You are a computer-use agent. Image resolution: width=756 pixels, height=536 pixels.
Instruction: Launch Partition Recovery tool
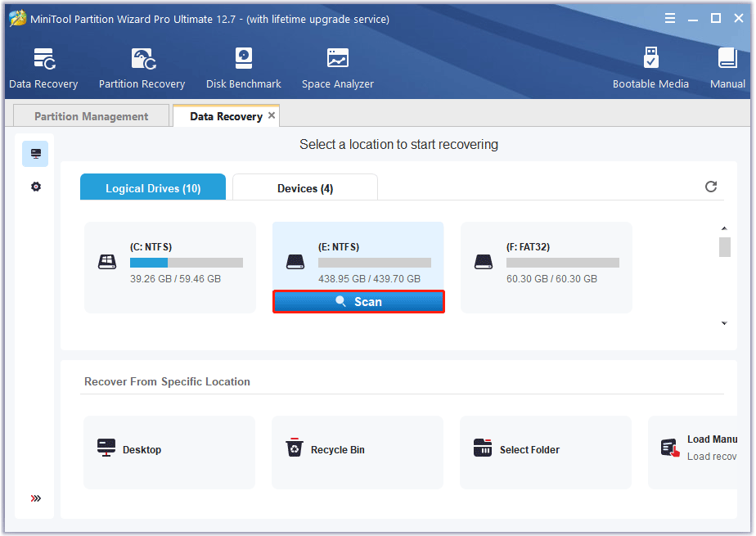click(142, 69)
